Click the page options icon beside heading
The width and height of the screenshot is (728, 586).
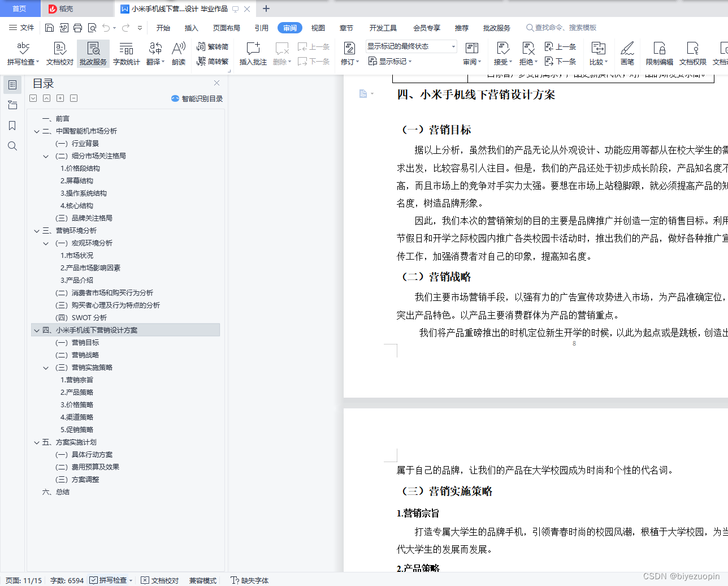[x=366, y=93]
